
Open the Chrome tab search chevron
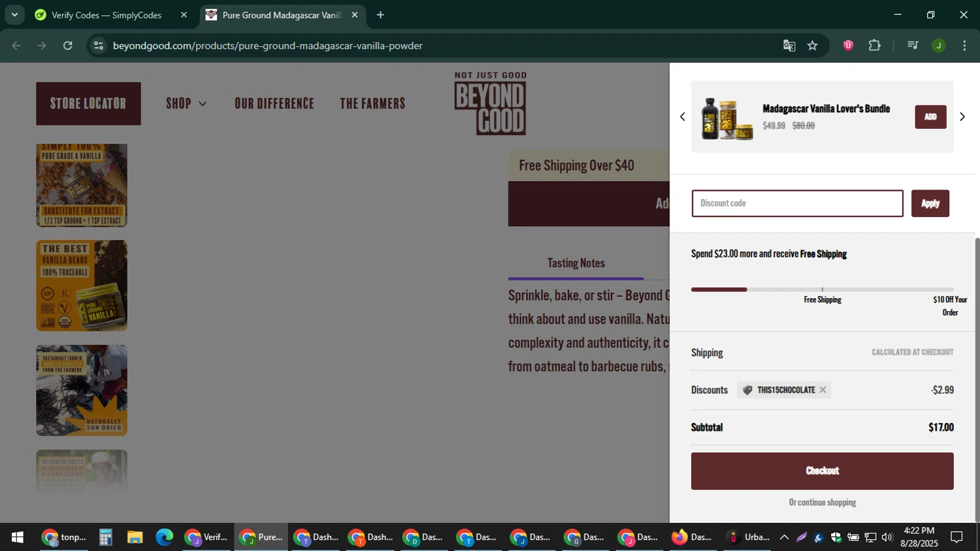point(14,14)
